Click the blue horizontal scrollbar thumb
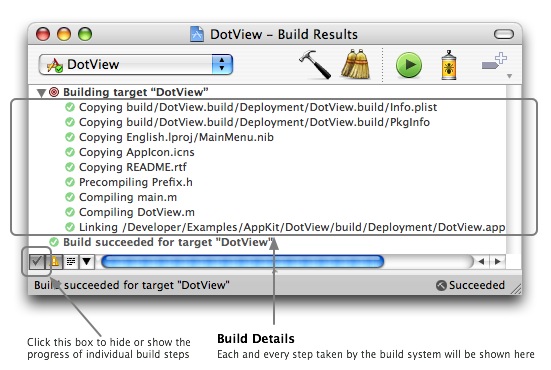This screenshot has height=370, width=551. [242, 262]
